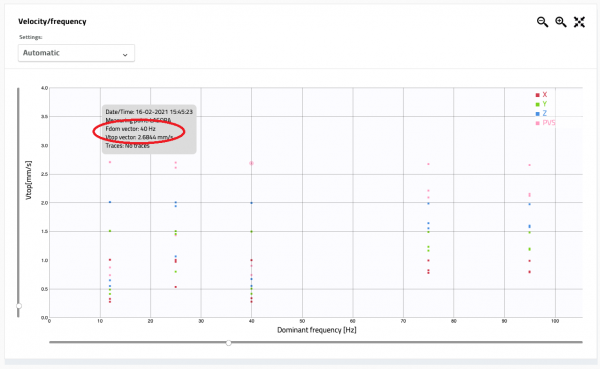Click the green Y point at 40 Hz, 1.5

[251, 232]
